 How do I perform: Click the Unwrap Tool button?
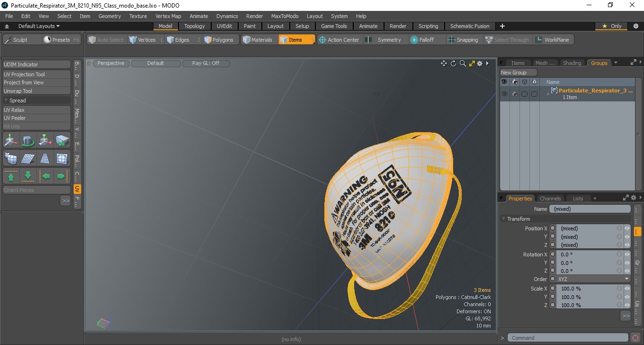coord(37,91)
